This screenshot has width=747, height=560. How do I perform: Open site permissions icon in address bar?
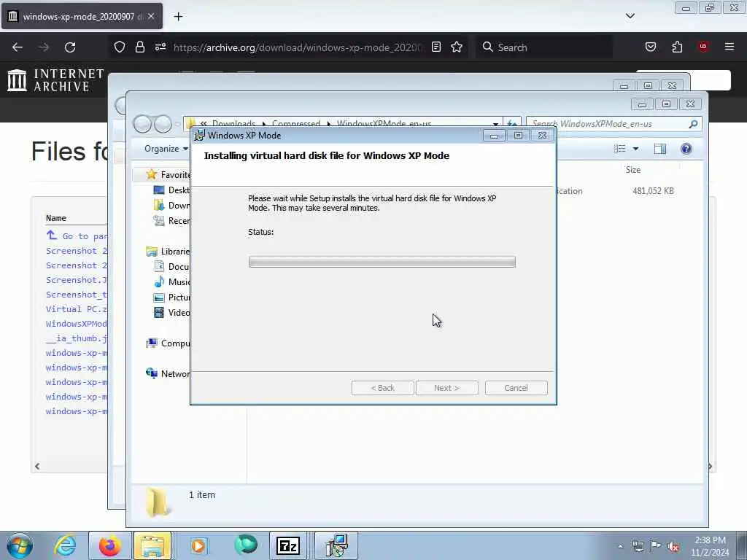tap(160, 47)
